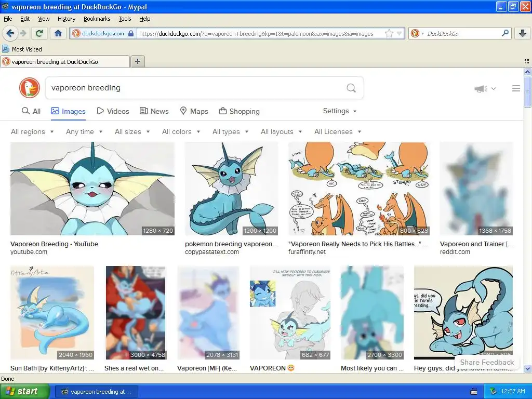Expand the All regions filter

pyautogui.click(x=32, y=131)
